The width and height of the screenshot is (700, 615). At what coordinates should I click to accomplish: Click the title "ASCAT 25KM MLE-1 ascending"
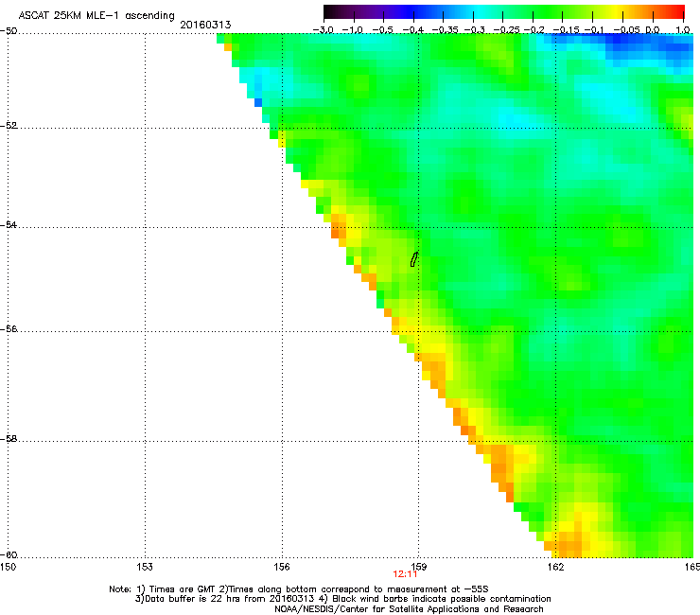click(96, 16)
